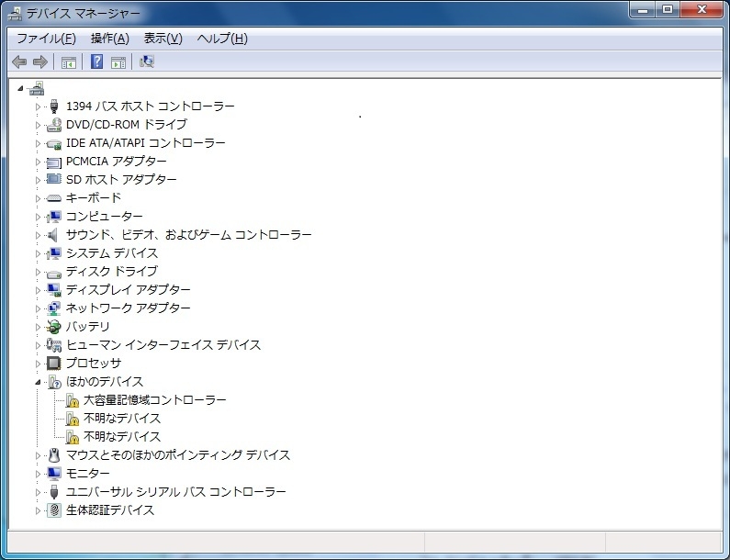This screenshot has width=730, height=560.
Task: Expand システム デバイス node
Action: click(39, 253)
